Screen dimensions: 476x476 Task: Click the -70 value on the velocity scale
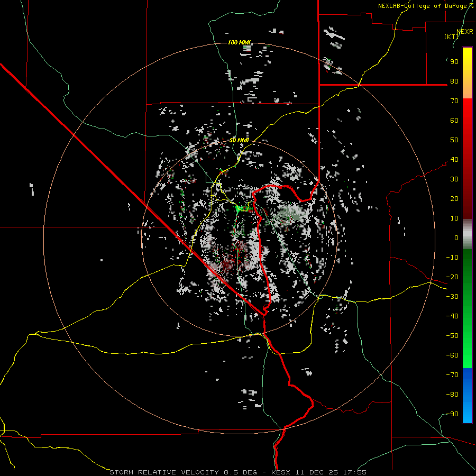[x=452, y=375]
